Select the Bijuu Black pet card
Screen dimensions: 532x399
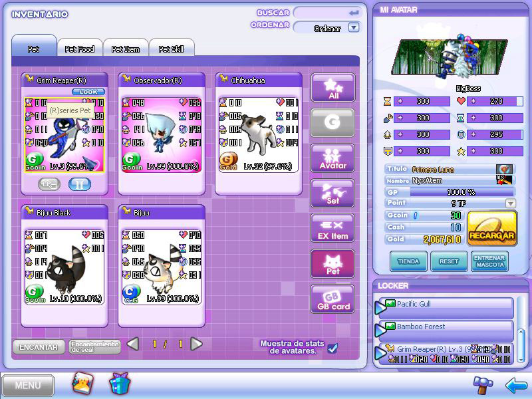(65, 267)
